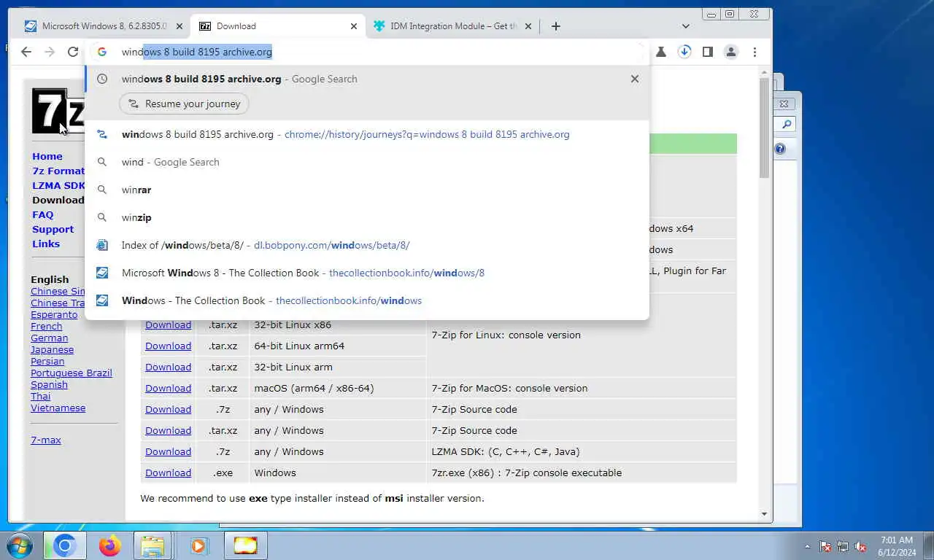Image resolution: width=934 pixels, height=560 pixels.
Task: Click the speaker volume tray icon
Action: tap(861, 546)
